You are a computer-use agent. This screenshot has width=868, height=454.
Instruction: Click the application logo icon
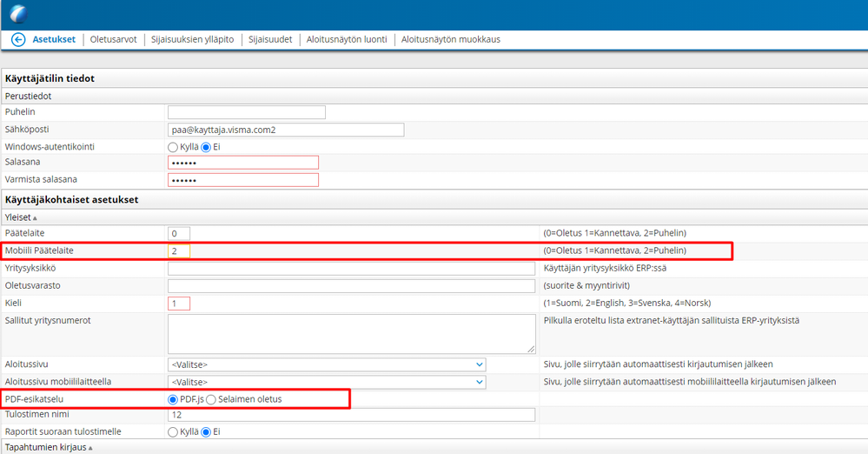click(18, 13)
